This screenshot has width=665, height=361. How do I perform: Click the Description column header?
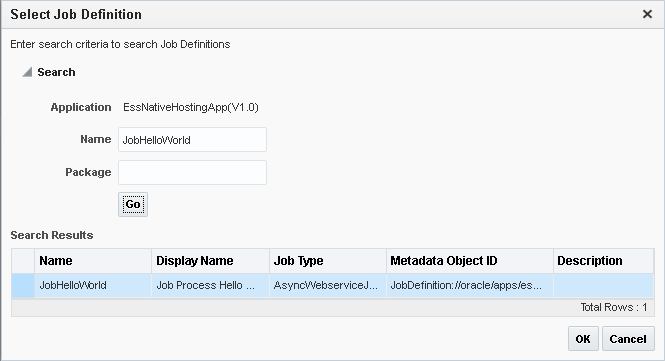click(x=604, y=260)
